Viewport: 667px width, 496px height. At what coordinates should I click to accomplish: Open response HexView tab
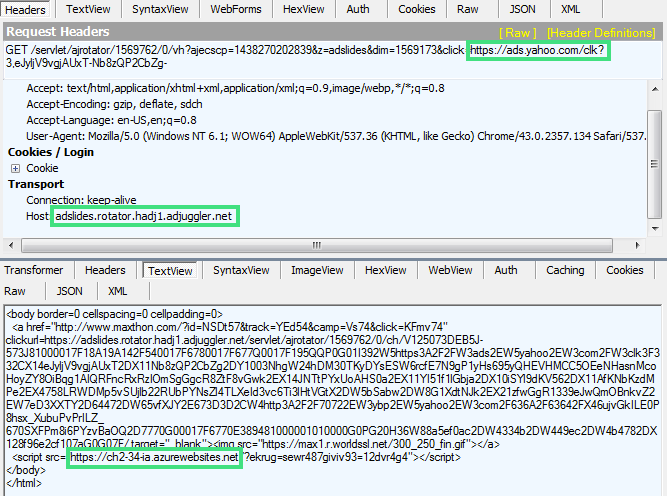coord(385,270)
